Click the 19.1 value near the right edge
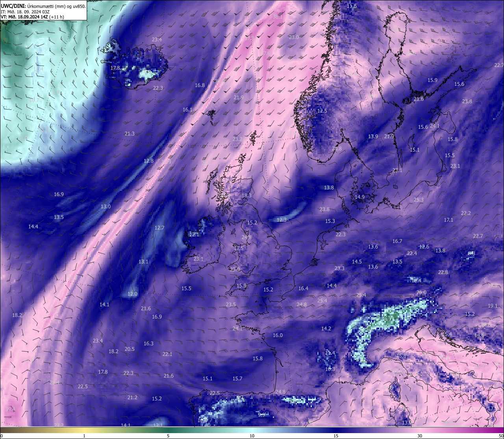Image resolution: width=504 pixels, height=439 pixels. (x=493, y=306)
